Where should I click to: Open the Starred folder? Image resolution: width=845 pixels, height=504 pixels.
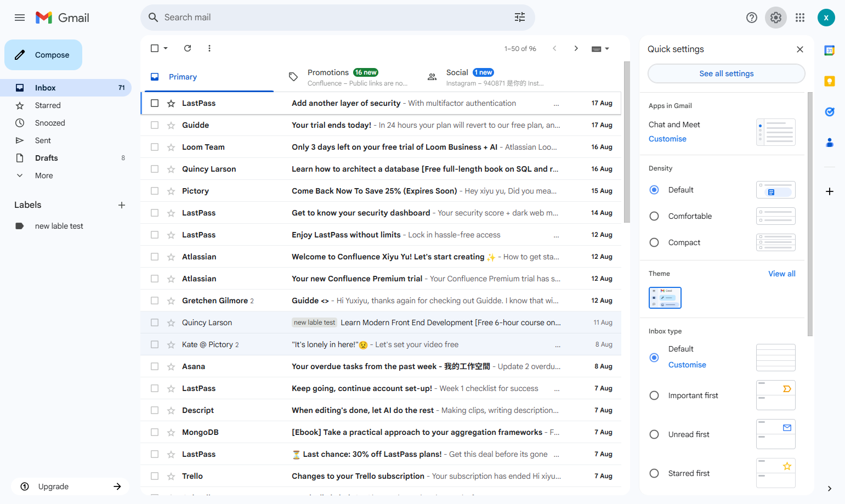pyautogui.click(x=66, y=105)
